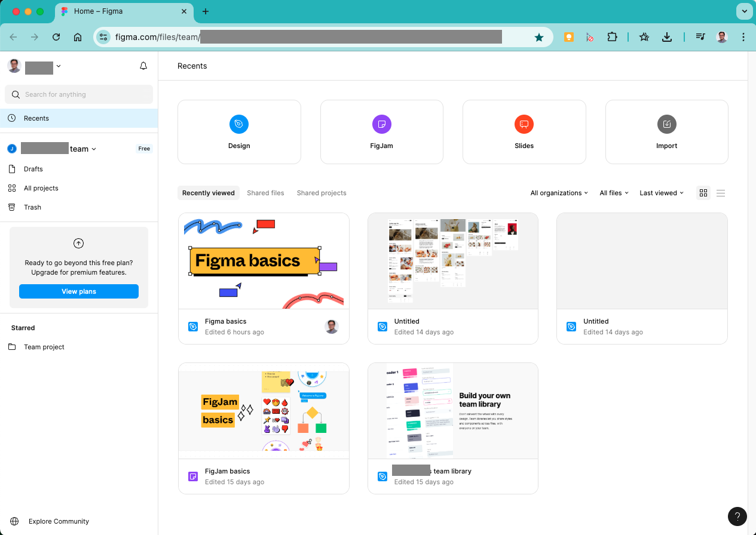
Task: Click the Free plan badge
Action: click(x=144, y=149)
